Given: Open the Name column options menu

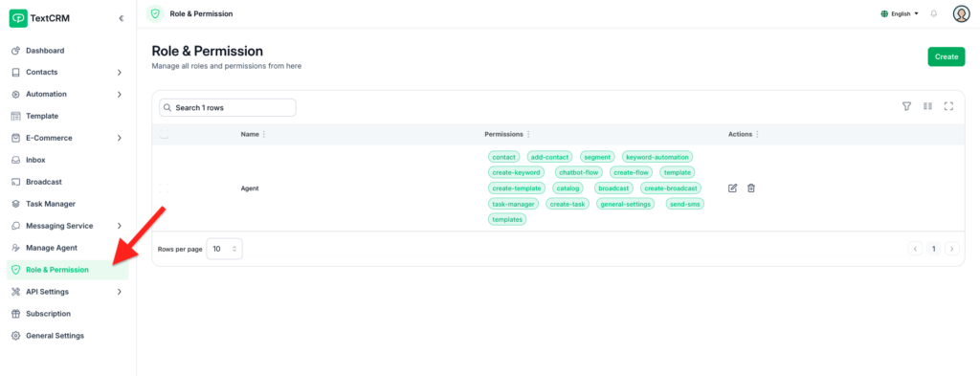Looking at the screenshot, I should tap(264, 134).
